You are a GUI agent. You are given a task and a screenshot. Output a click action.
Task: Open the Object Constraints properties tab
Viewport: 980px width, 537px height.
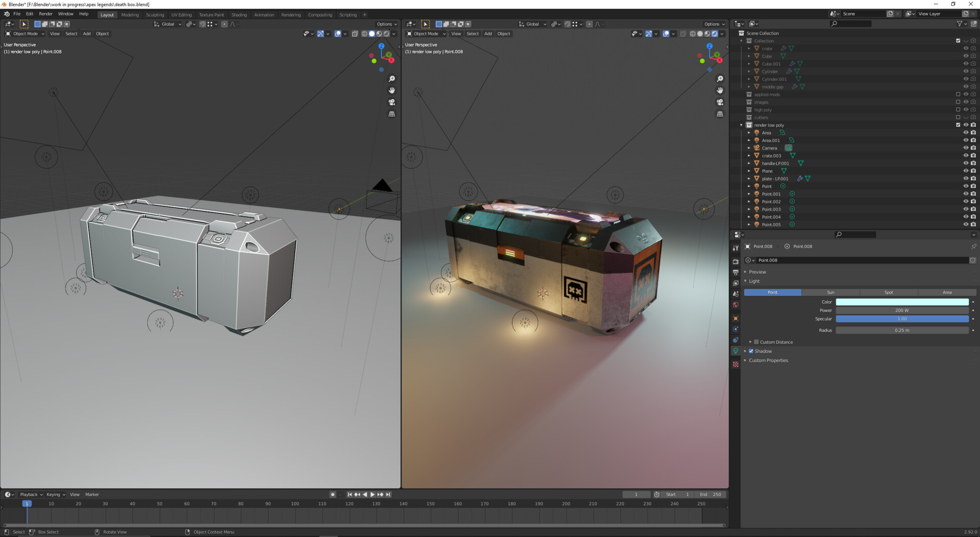(x=736, y=340)
